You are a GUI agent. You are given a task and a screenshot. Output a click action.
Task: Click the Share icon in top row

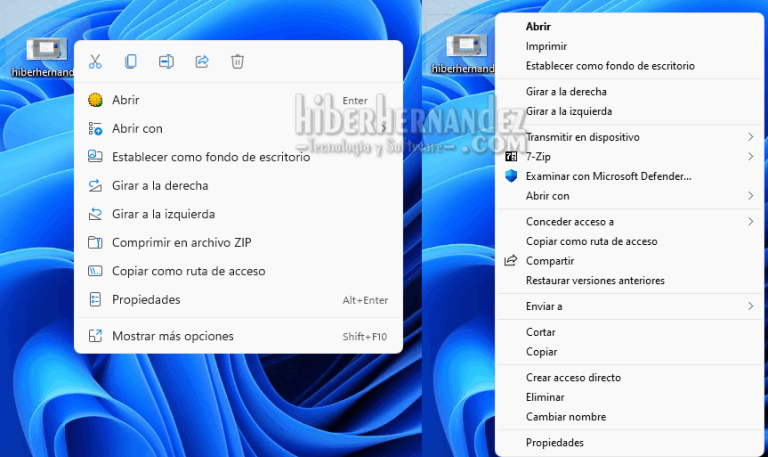[x=201, y=62]
